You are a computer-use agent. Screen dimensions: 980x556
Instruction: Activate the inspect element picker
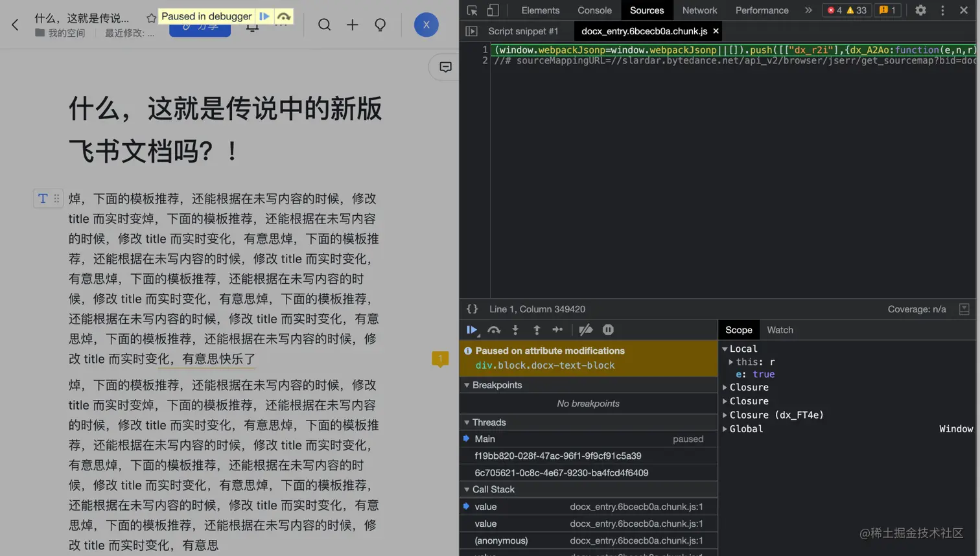[x=472, y=10]
